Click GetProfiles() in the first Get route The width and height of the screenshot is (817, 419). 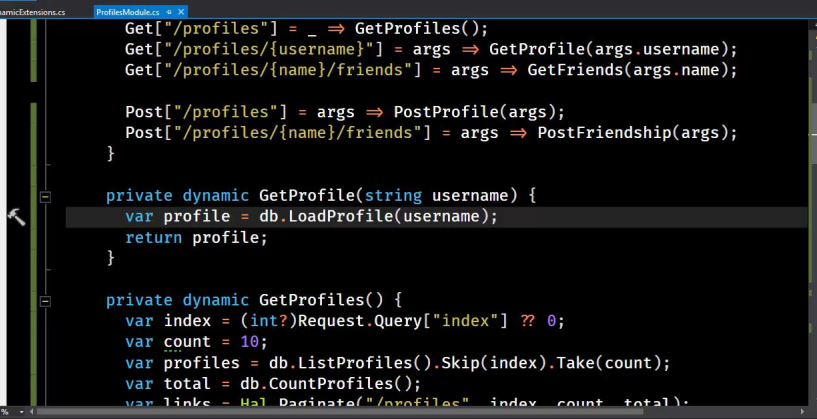[x=416, y=29]
